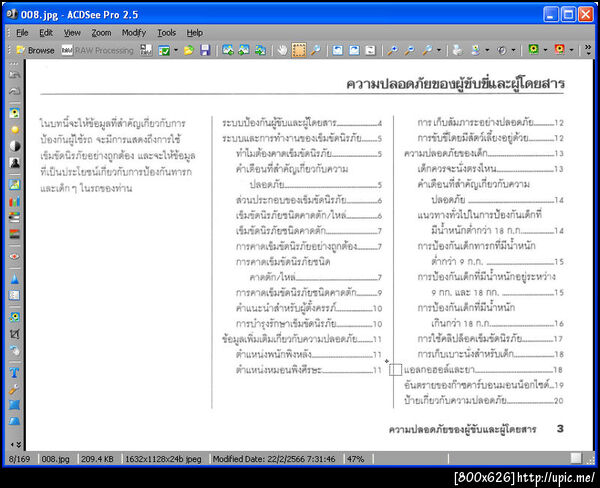Open the File menu
Image resolution: width=600 pixels, height=488 pixels.
[22, 33]
